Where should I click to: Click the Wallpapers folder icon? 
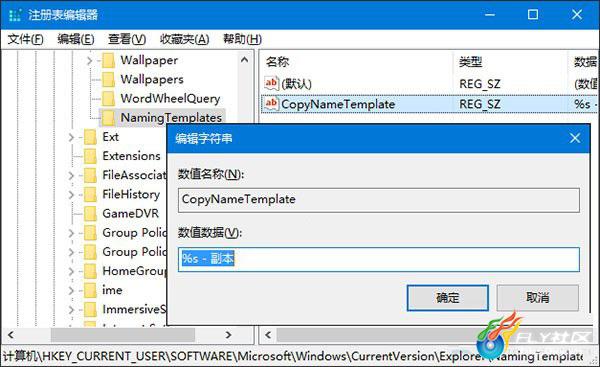pos(109,80)
